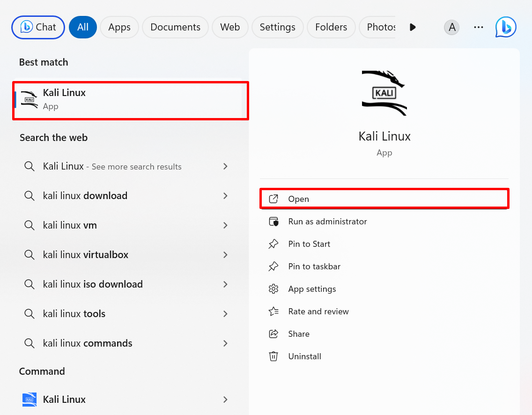
Task: Open App settings for Kali Linux
Action: click(312, 289)
